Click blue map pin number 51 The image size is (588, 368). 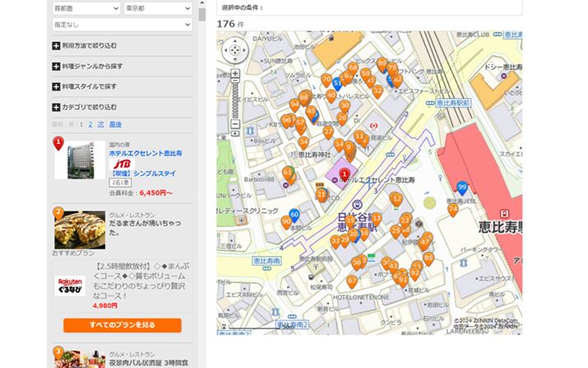[x=337, y=83]
